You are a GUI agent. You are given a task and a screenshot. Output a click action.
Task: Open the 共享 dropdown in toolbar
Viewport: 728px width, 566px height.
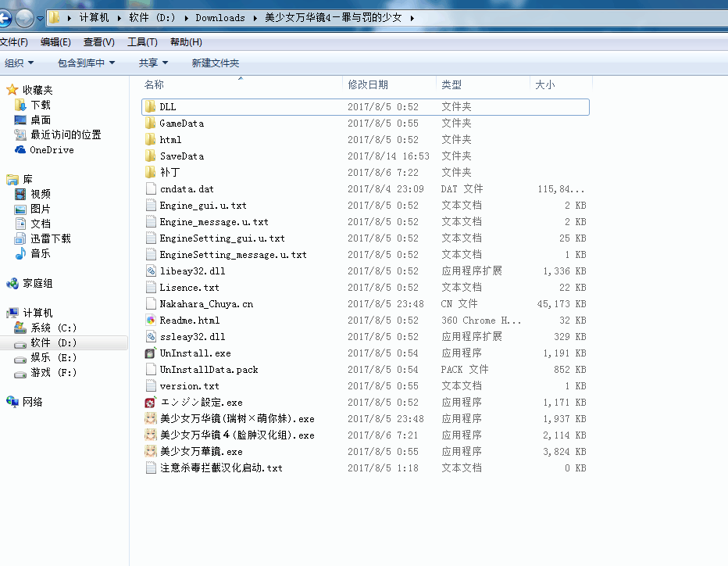click(153, 63)
